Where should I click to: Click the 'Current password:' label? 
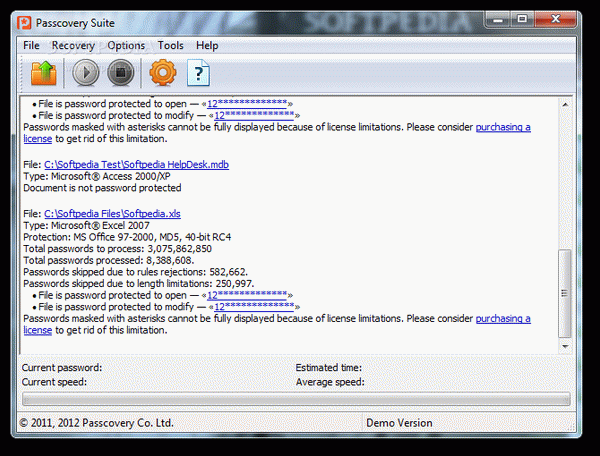tap(62, 368)
